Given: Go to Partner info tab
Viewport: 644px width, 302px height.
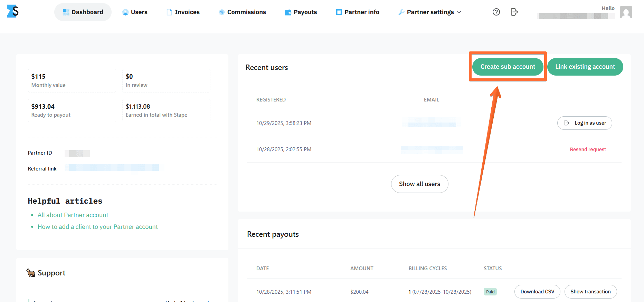Looking at the screenshot, I should [x=358, y=12].
